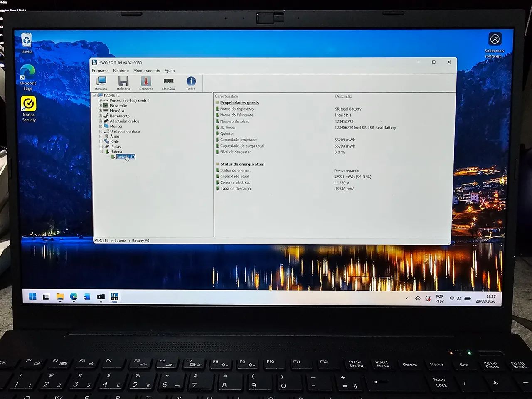Open File Explorer from the taskbar

[60, 297]
